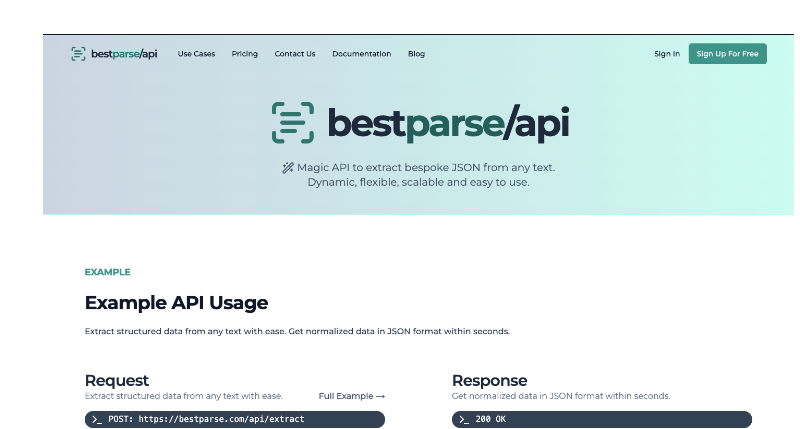
Task: Click the terminal prompt icon in POST bar
Action: pyautogui.click(x=97, y=419)
